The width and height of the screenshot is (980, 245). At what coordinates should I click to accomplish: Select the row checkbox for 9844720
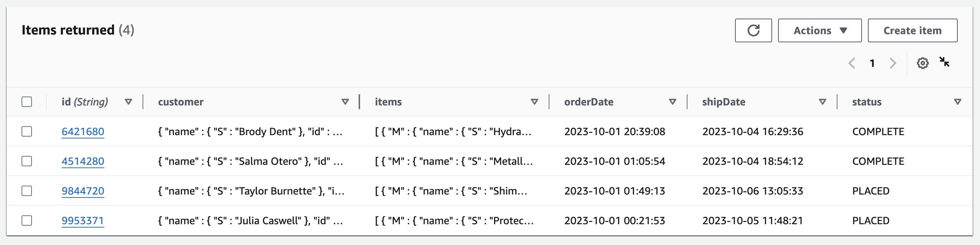(27, 191)
